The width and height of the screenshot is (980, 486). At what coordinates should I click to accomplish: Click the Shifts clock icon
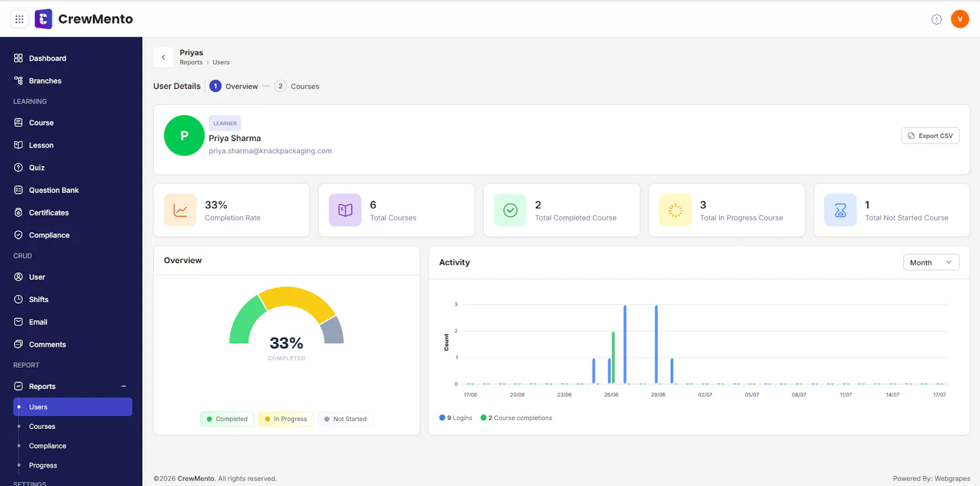click(18, 299)
